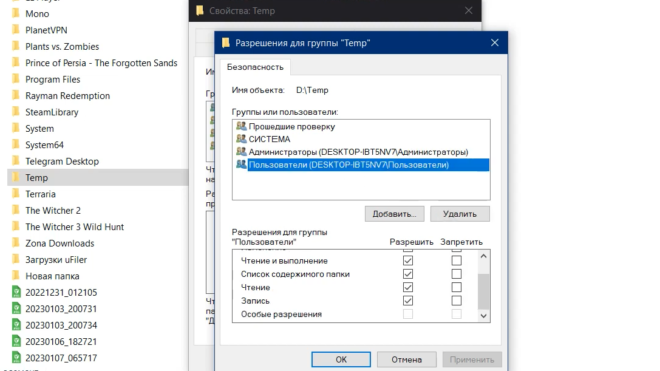Click the permissions list scrollbar thumb
The height and width of the screenshot is (371, 660).
[484, 291]
